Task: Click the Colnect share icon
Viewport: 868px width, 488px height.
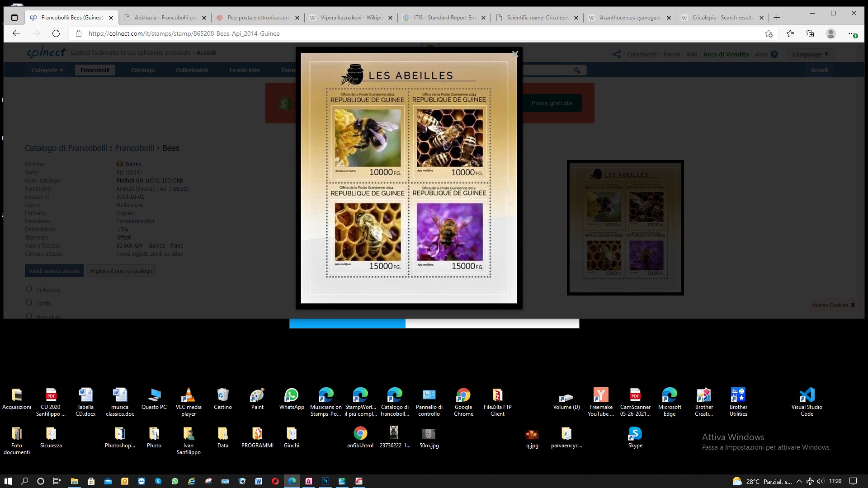Action: point(617,54)
